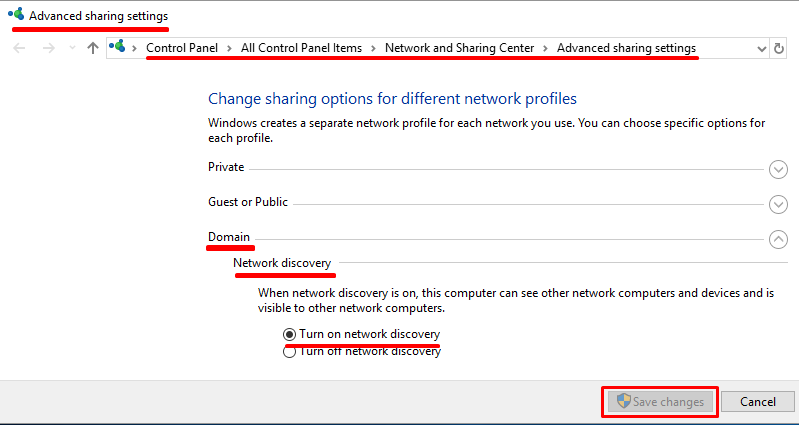Image resolution: width=799 pixels, height=425 pixels.
Task: Select Turn on network discovery
Action: click(290, 334)
